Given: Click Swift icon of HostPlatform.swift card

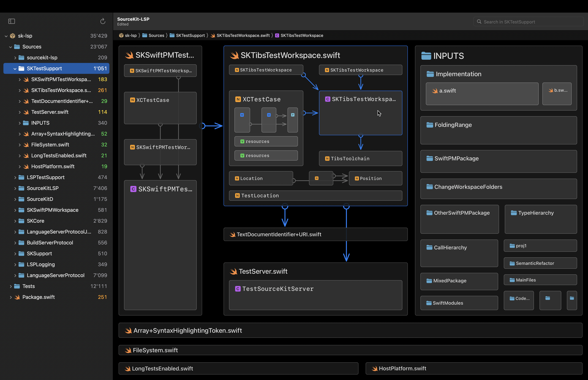Looking at the screenshot, I should pyautogui.click(x=375, y=369).
